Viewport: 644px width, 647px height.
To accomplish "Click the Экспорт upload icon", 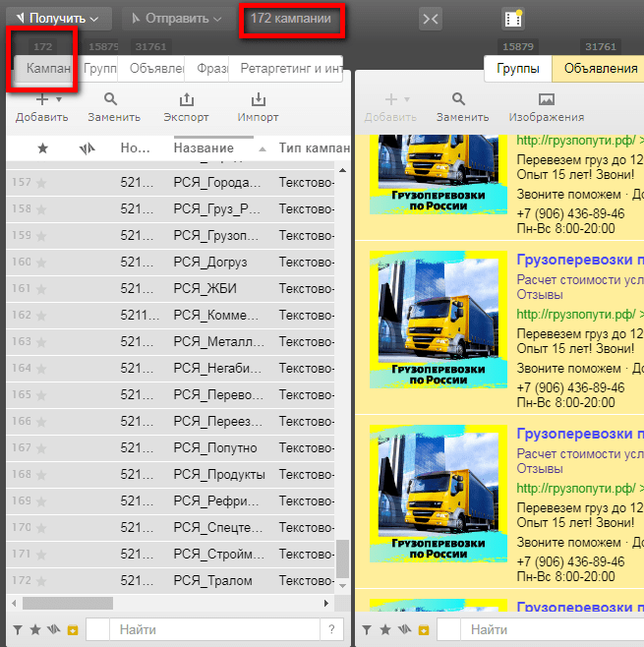I will [x=187, y=99].
